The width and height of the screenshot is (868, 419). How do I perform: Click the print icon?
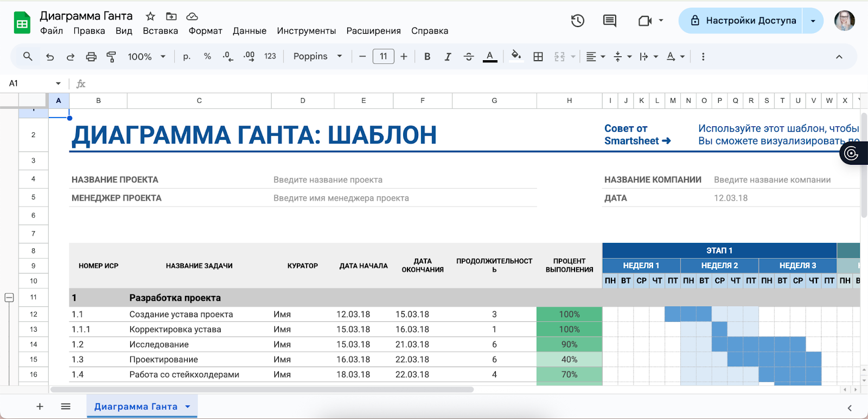(91, 57)
